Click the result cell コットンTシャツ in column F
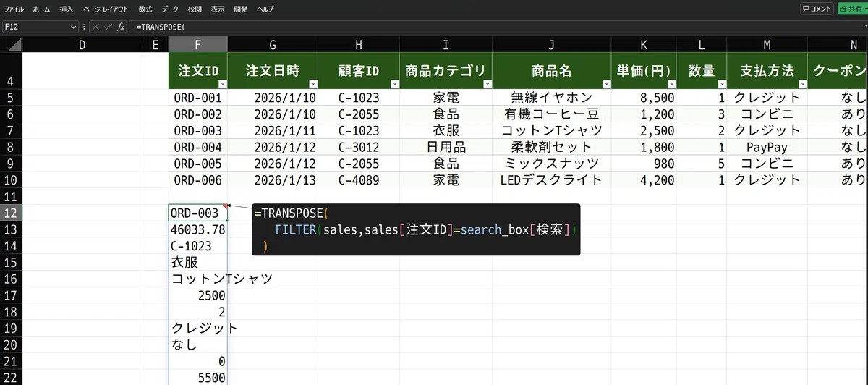Viewport: 868px width, 385px height. [198, 279]
